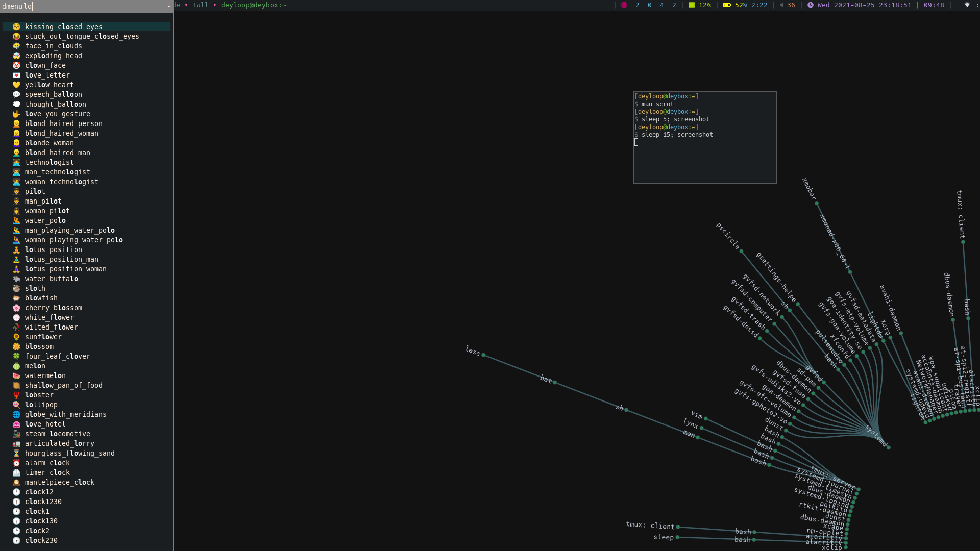Click the alarm clock emoji icon
Screen dimensions: 980x551
click(x=16, y=463)
